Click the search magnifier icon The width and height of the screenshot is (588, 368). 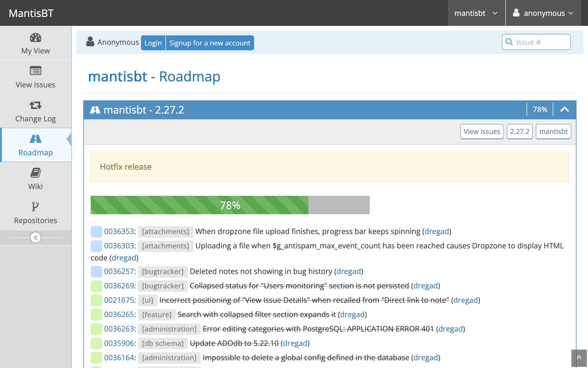509,42
